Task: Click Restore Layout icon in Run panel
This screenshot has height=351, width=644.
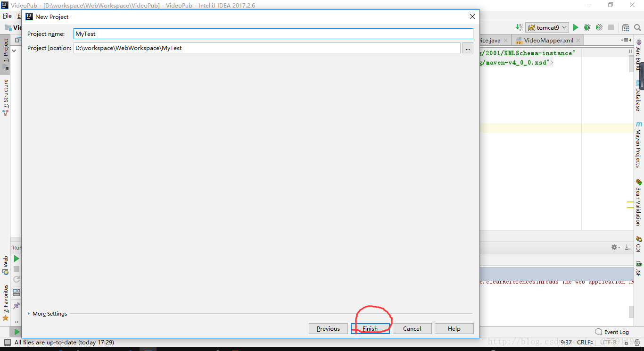Action: pos(16,292)
